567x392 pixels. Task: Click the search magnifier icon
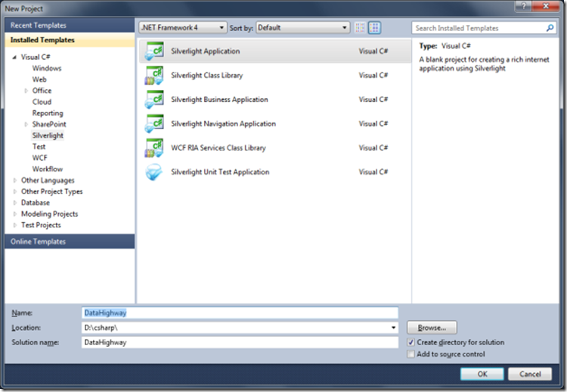(x=550, y=28)
